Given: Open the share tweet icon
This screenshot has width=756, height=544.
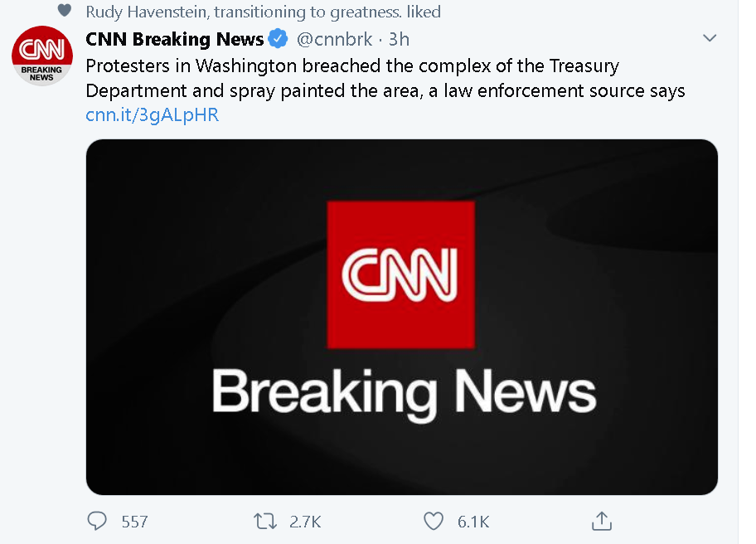Looking at the screenshot, I should tap(601, 521).
